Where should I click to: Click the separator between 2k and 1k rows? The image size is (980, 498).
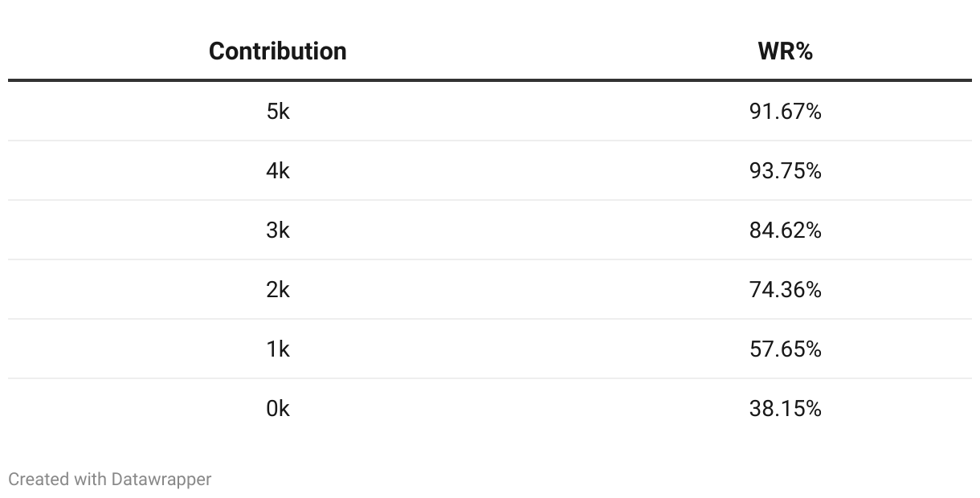point(490,319)
